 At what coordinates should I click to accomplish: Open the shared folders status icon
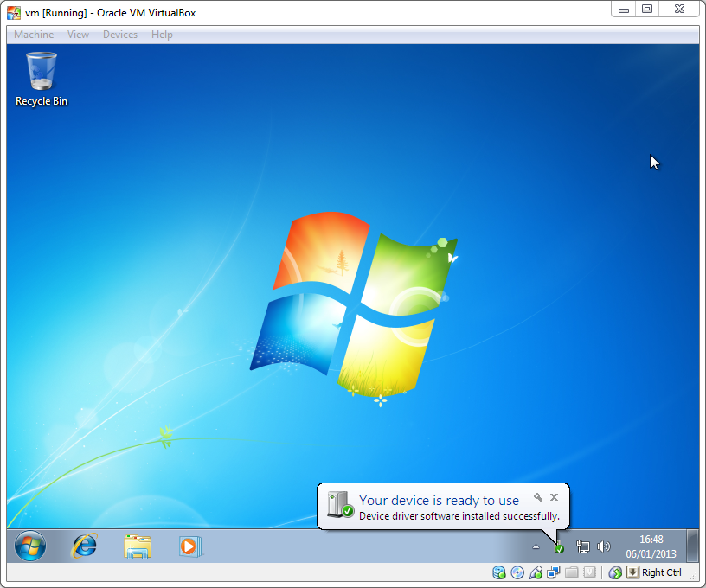click(571, 572)
